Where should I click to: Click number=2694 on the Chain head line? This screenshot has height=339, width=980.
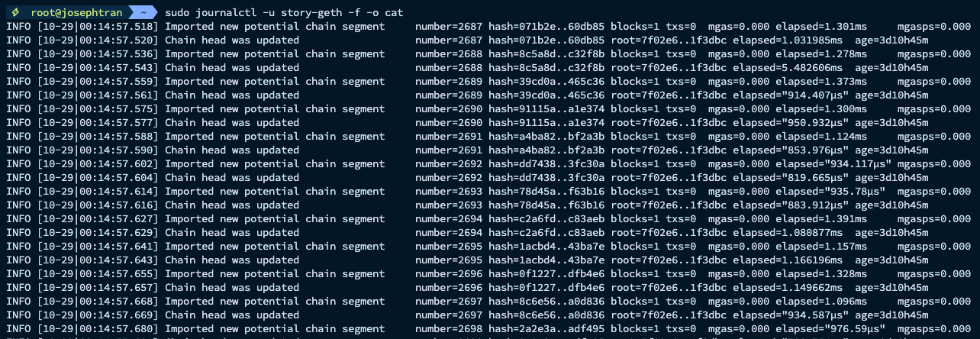tap(449, 233)
